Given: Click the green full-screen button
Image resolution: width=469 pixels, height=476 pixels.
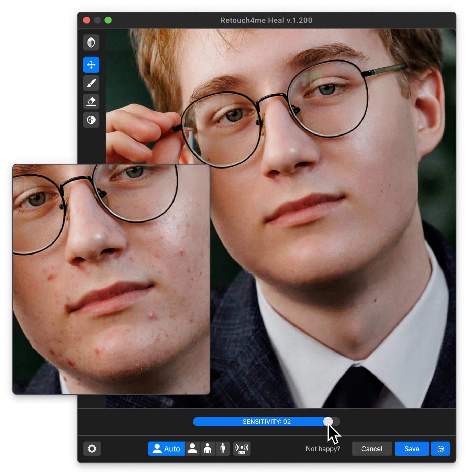Looking at the screenshot, I should pyautogui.click(x=108, y=20).
